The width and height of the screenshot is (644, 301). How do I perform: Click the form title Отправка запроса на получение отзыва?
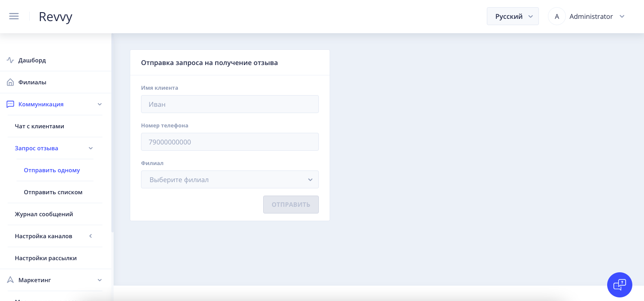[x=209, y=63]
